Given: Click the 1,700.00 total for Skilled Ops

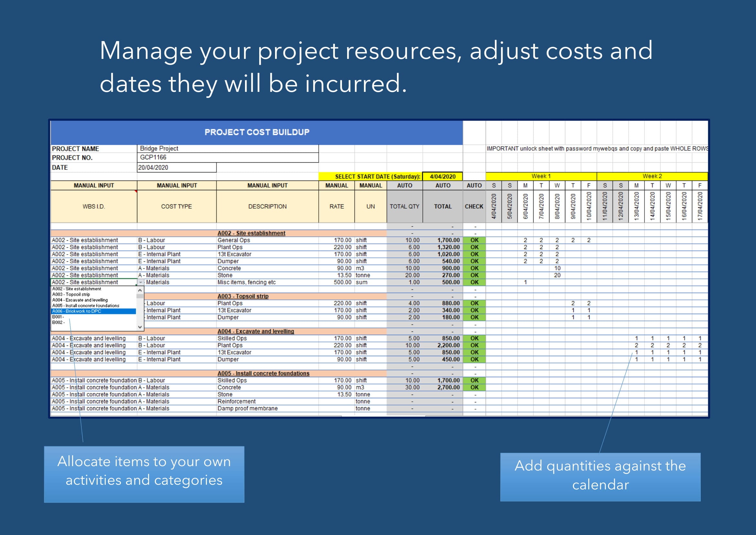Looking at the screenshot, I should (x=448, y=380).
